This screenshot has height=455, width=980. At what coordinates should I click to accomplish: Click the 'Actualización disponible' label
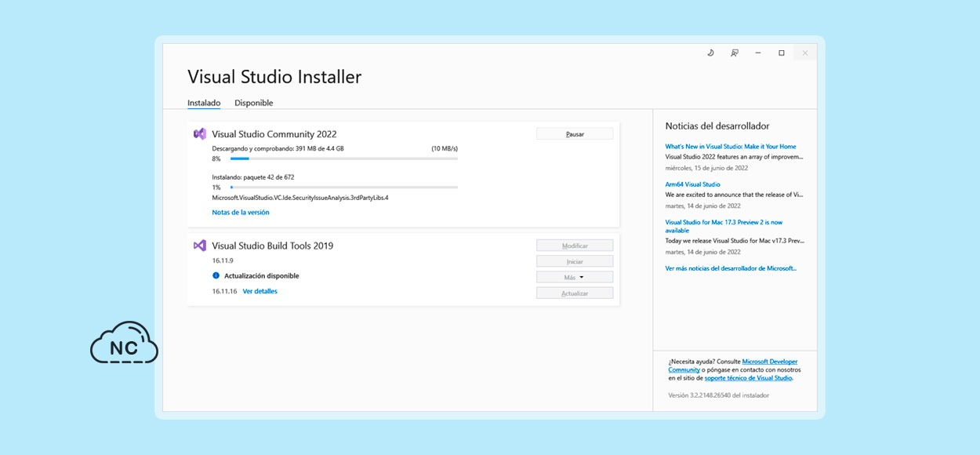pos(262,276)
